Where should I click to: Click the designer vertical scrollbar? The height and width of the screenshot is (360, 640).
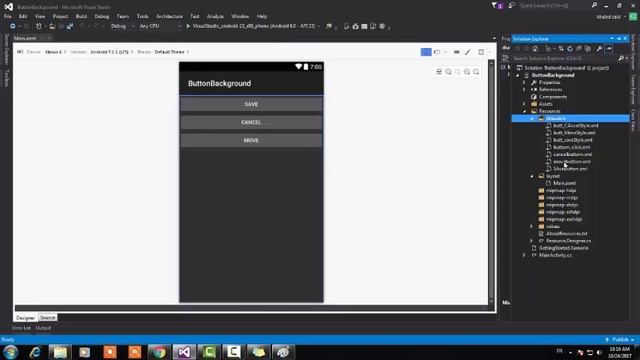tap(491, 183)
